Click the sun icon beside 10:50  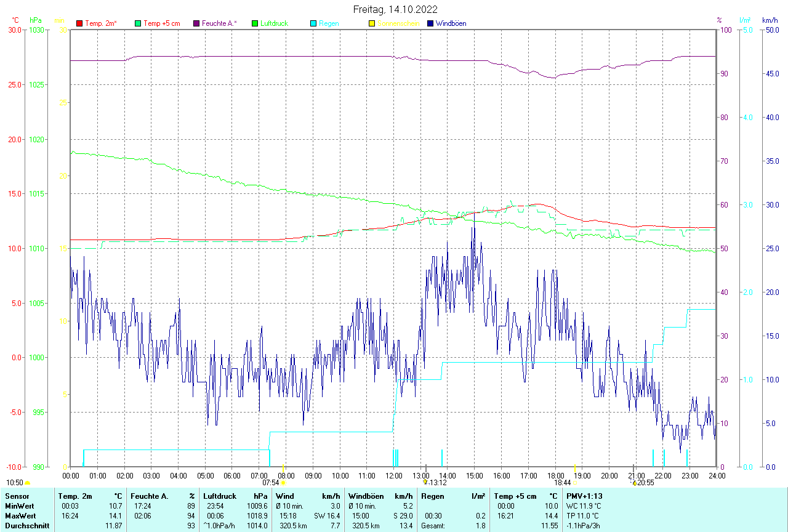28,483
